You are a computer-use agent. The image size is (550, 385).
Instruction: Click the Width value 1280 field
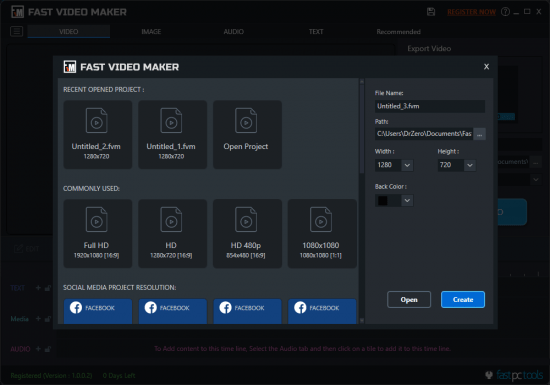click(388, 165)
